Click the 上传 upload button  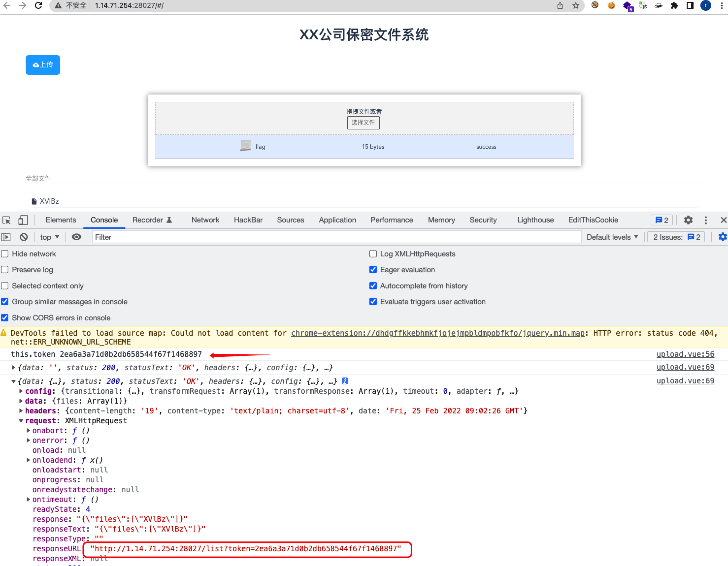point(43,65)
